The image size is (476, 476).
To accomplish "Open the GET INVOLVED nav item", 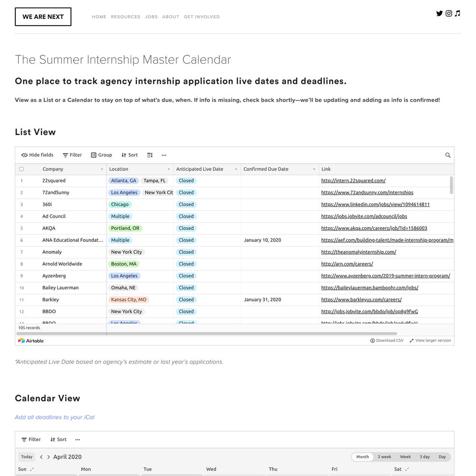I will [201, 17].
